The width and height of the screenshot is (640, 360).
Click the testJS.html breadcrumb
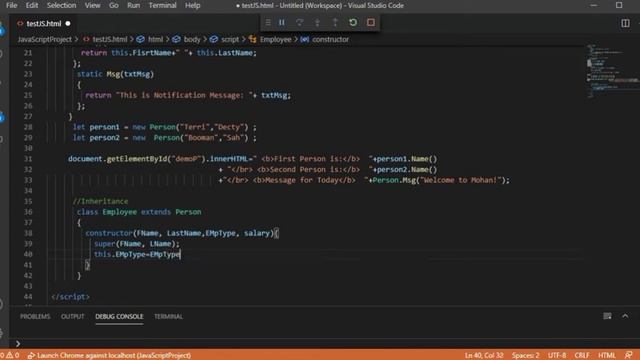pyautogui.click(x=105, y=40)
